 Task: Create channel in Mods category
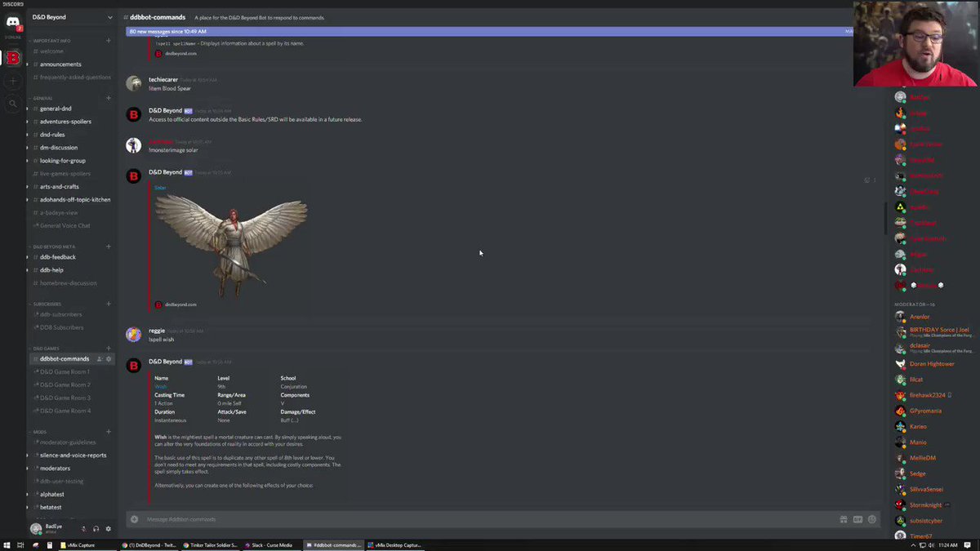click(x=109, y=431)
